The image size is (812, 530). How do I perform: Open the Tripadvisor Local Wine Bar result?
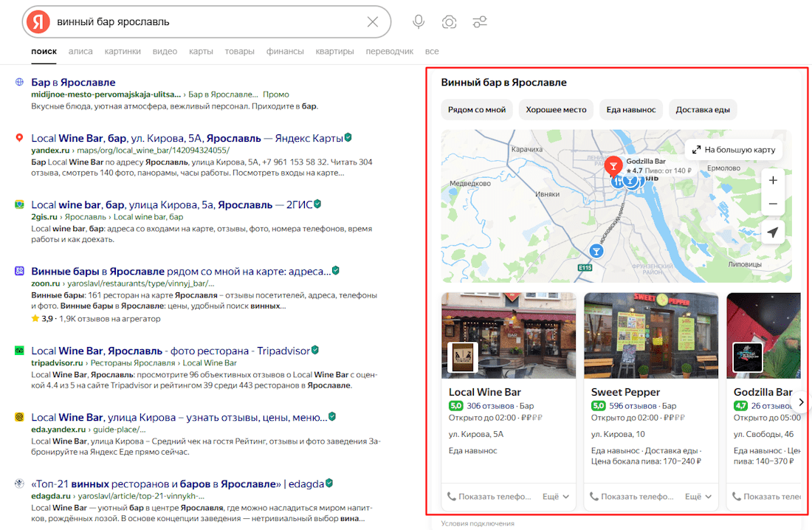tap(170, 351)
